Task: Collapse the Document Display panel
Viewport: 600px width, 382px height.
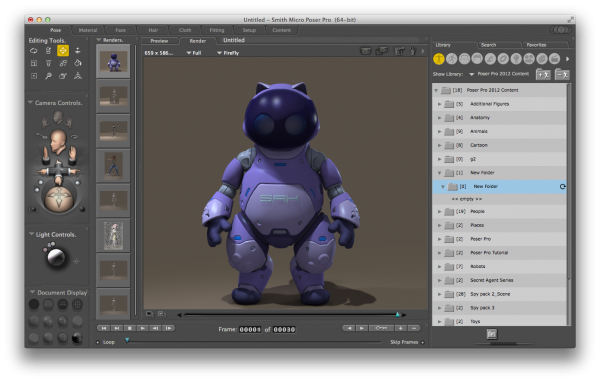Action: click(x=32, y=292)
